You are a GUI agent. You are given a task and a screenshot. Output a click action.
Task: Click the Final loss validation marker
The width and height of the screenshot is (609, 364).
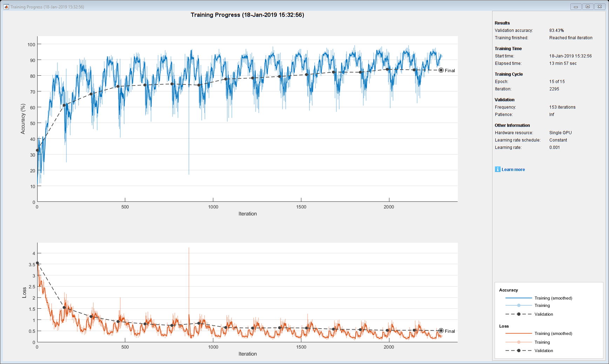[x=441, y=331]
